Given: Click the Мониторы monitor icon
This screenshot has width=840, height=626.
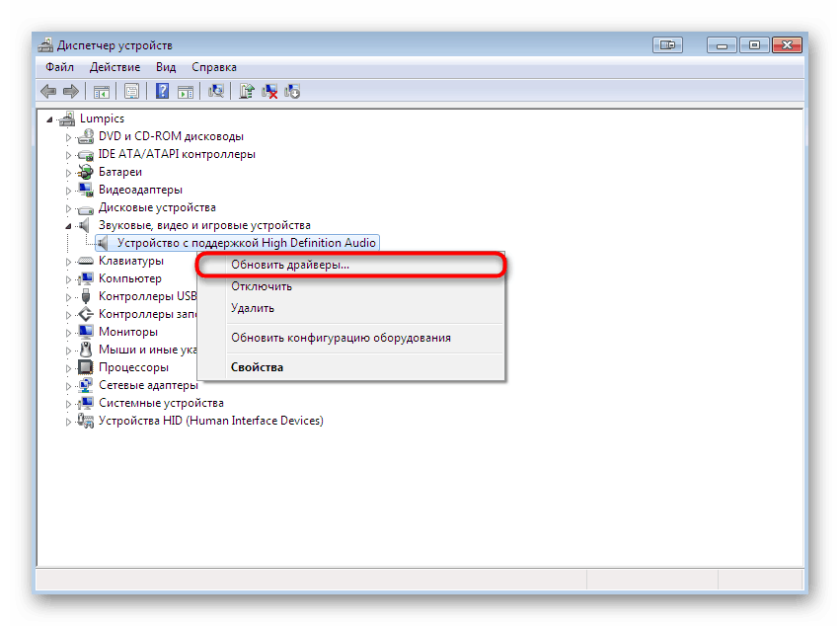Looking at the screenshot, I should tap(85, 332).
